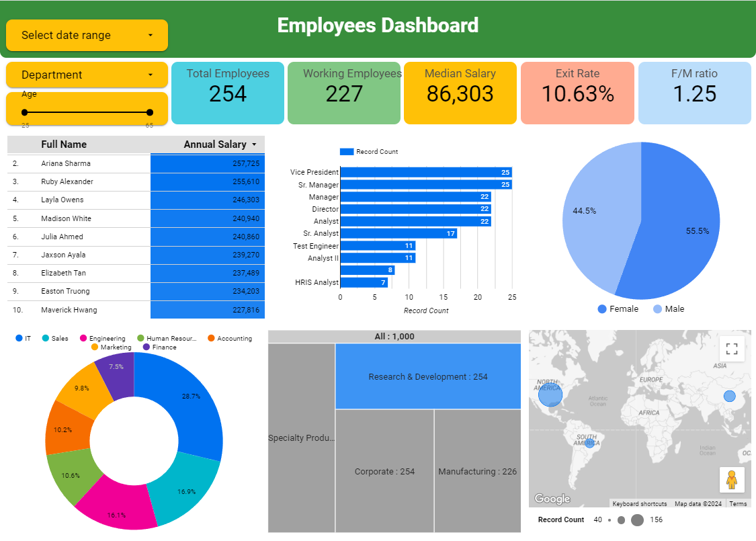Click the largest Record Count size bubble
The height and width of the screenshot is (541, 756).
pyautogui.click(x=638, y=519)
